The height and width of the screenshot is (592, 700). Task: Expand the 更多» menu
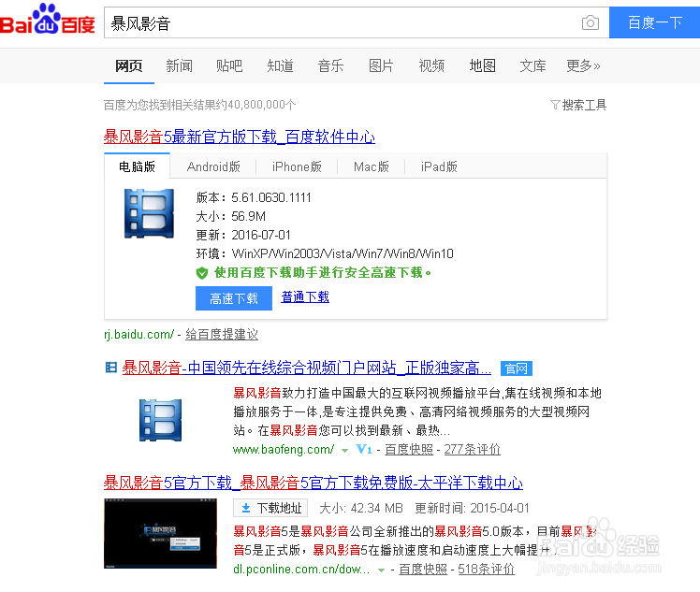click(583, 66)
